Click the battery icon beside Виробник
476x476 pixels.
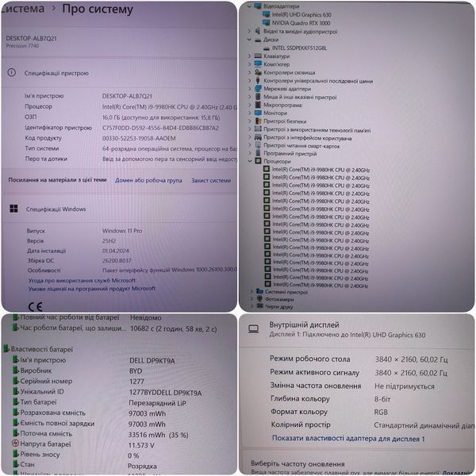16,370
